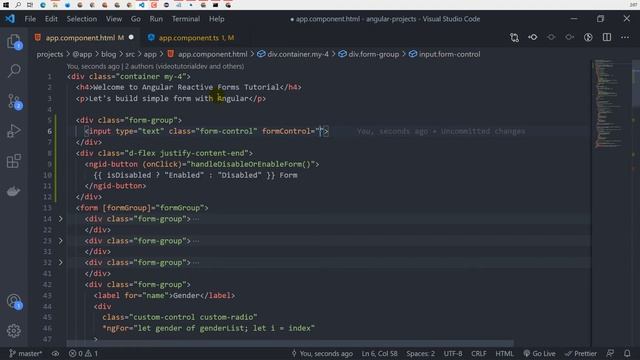Screen dimensions: 640x360
Task: Click the projects breadcrumb
Action: coord(50,54)
